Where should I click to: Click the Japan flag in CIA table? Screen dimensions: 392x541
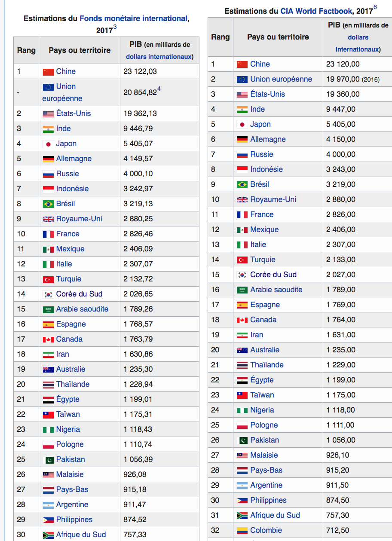242,125
